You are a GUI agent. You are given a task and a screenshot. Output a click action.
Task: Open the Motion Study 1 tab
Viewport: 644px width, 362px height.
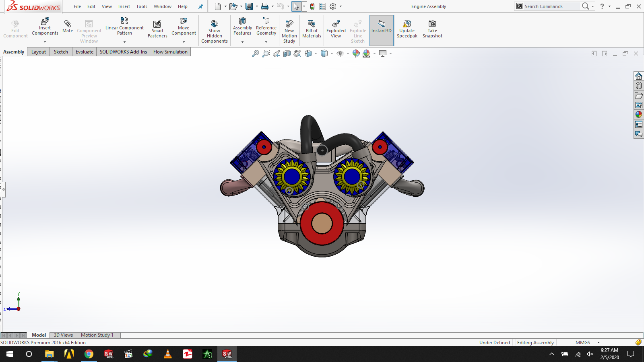pyautogui.click(x=97, y=335)
